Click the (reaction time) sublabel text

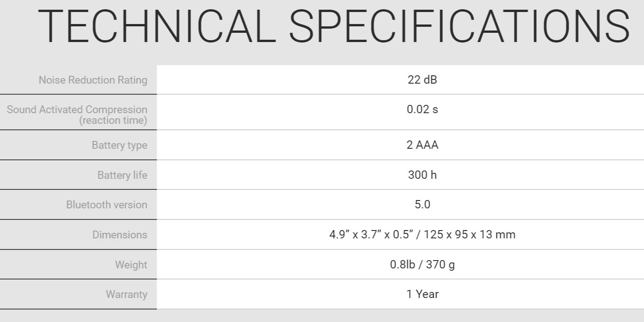113,121
